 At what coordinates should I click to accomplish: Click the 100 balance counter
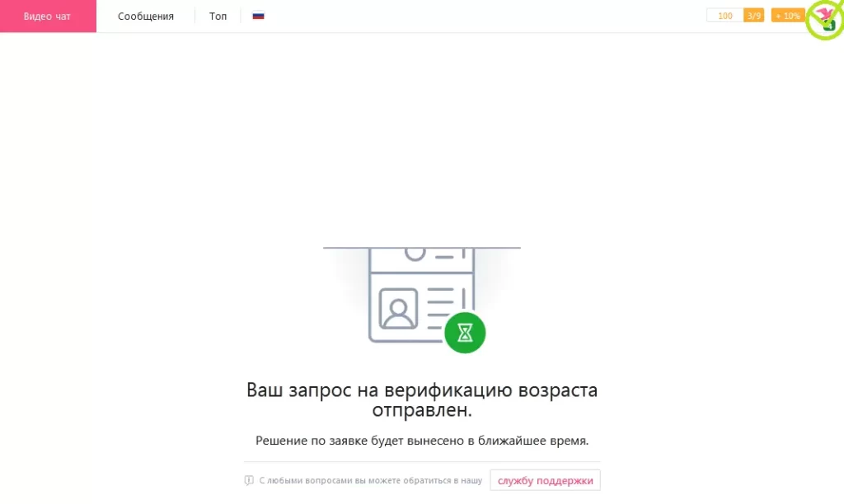click(x=725, y=16)
